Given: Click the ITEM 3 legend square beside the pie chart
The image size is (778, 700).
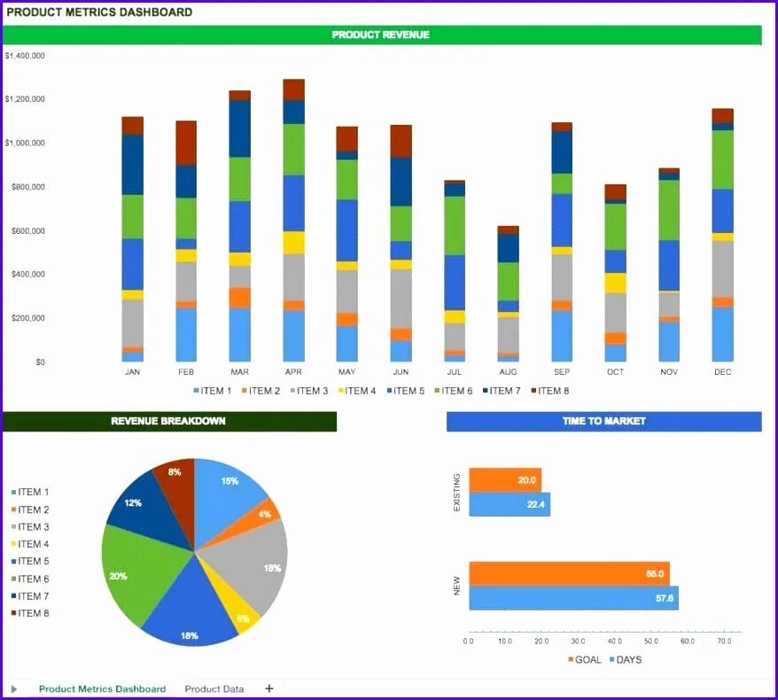Looking at the screenshot, I should 13,527.
